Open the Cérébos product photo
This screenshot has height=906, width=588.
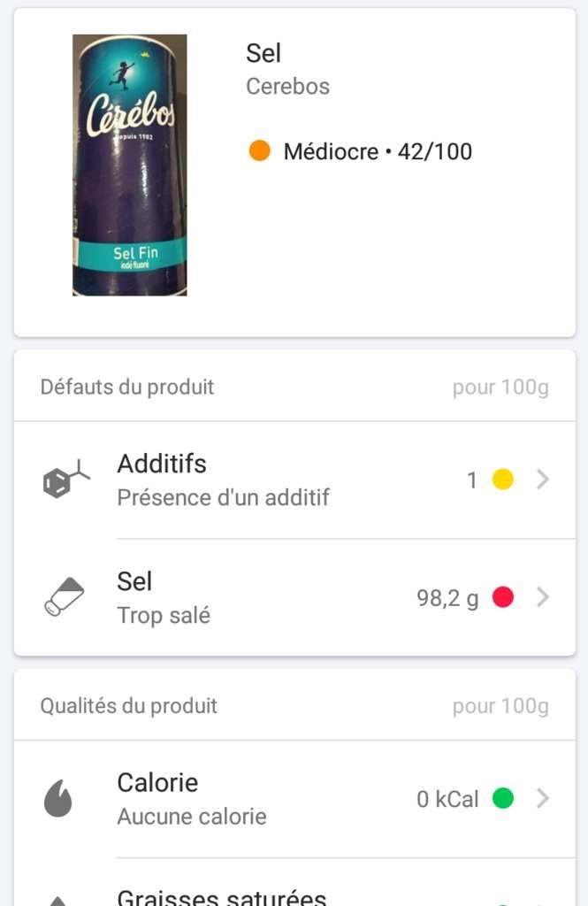(x=129, y=165)
